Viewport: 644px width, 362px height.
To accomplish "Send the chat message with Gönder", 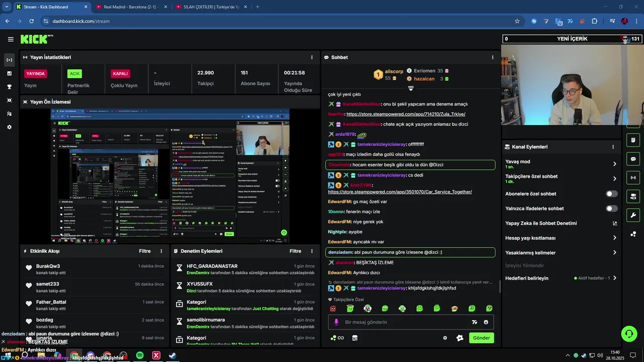I will coord(481,338).
